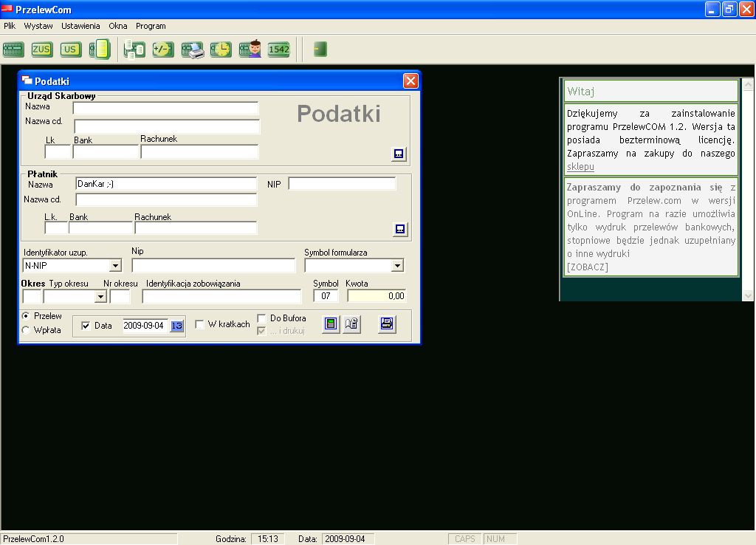Click the status bar time 15:13

click(267, 539)
